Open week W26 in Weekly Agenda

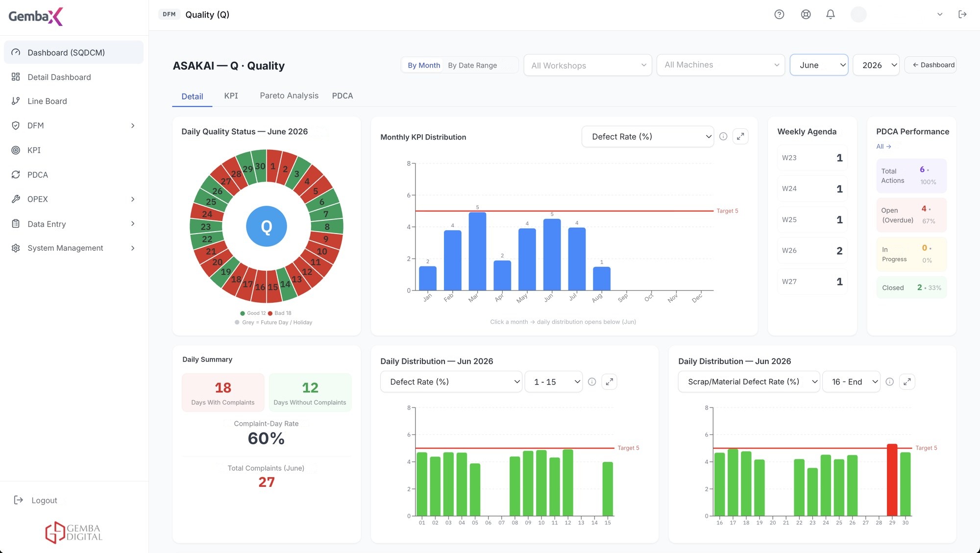[812, 250]
